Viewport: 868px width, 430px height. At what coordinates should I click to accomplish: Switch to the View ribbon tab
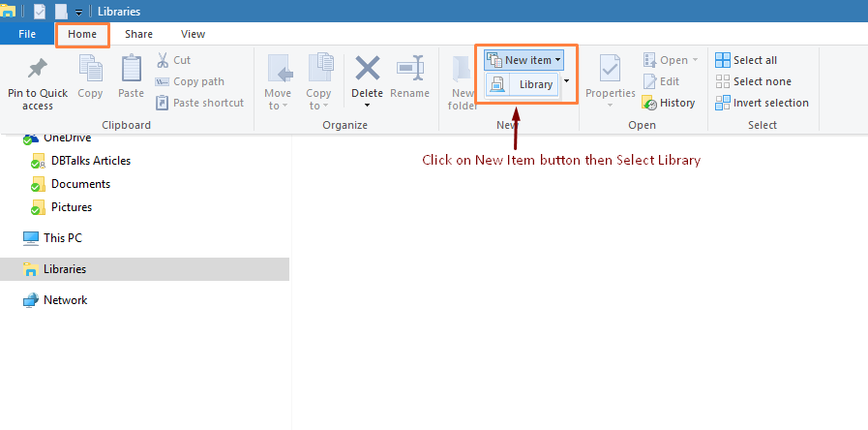coord(193,34)
